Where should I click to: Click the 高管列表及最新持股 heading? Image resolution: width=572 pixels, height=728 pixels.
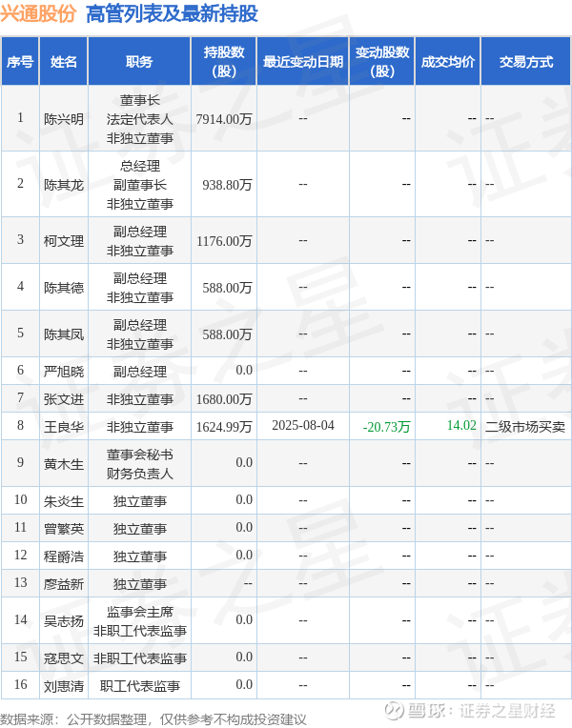[172, 13]
